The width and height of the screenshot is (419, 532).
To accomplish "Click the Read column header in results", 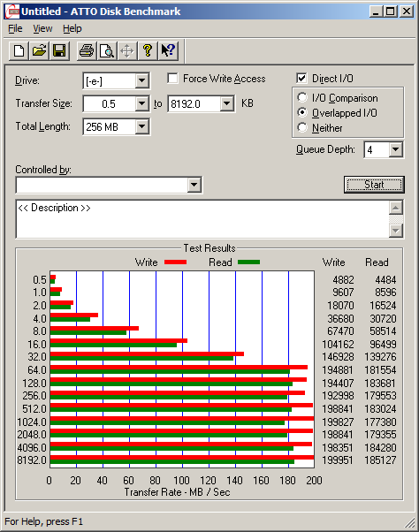I will point(377,262).
